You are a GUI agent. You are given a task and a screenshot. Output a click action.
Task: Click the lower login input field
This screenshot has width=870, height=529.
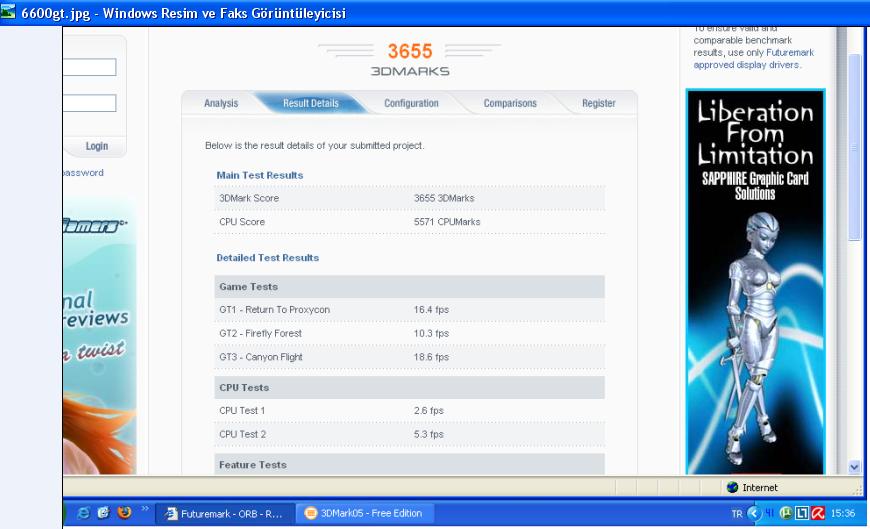pos(89,103)
